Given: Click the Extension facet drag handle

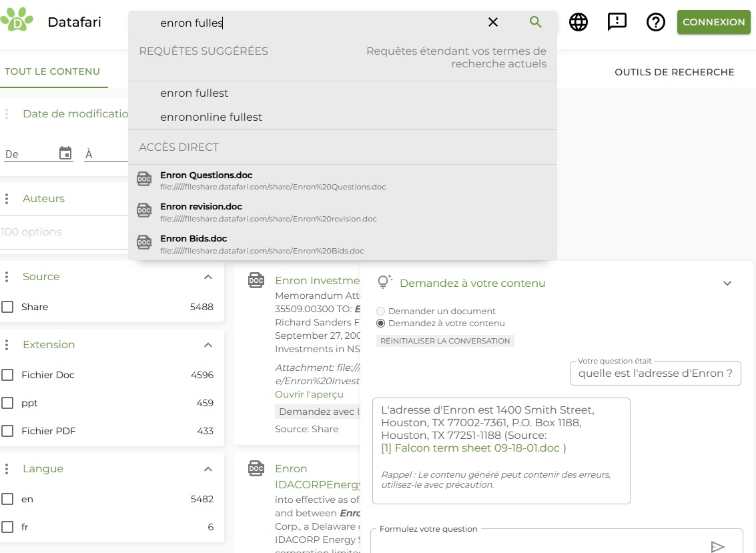Looking at the screenshot, I should point(7,345).
